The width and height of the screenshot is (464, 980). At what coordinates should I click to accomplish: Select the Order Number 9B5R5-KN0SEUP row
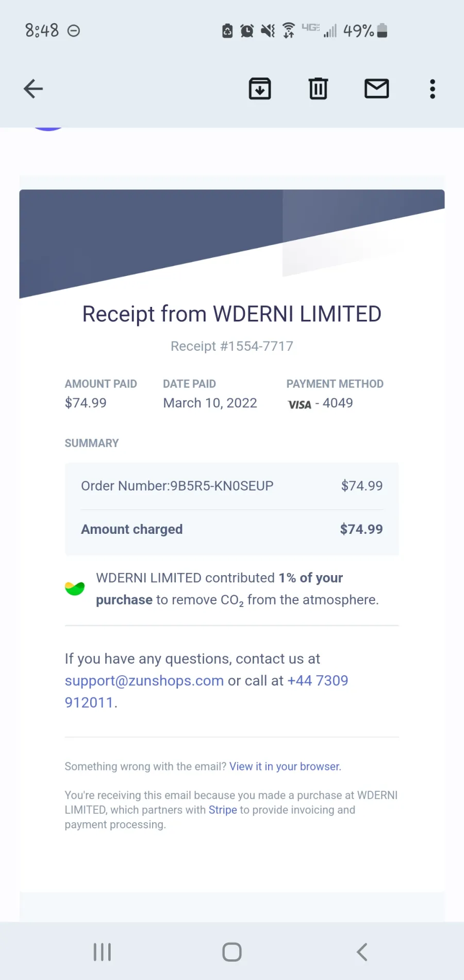(x=232, y=486)
